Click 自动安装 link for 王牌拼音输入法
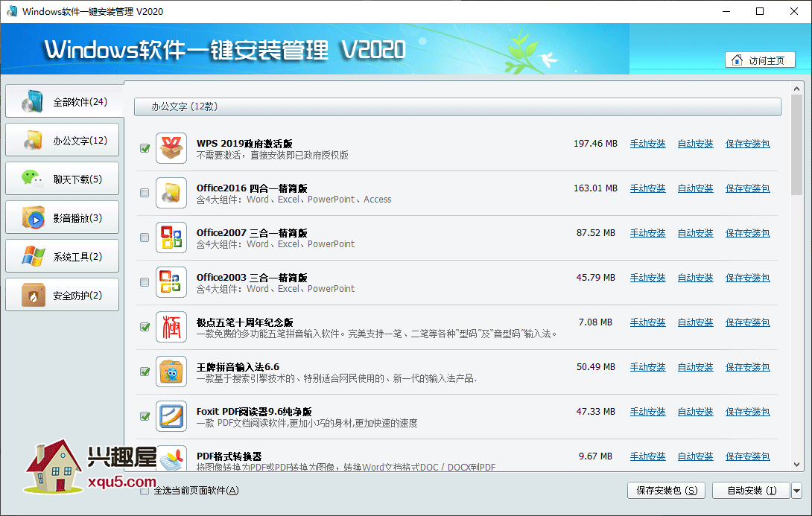 click(x=696, y=367)
